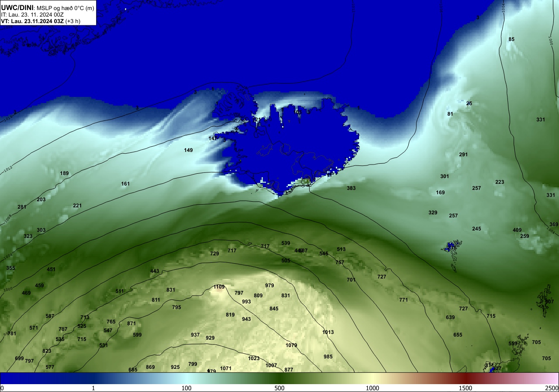Click the map value '539'
The image size is (559, 392).
coord(286,243)
